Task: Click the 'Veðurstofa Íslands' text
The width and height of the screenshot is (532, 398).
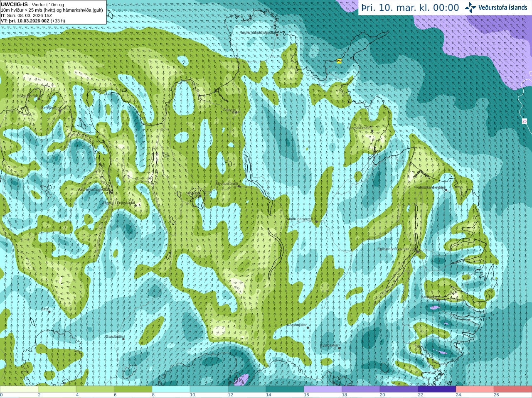Action: (502, 7)
